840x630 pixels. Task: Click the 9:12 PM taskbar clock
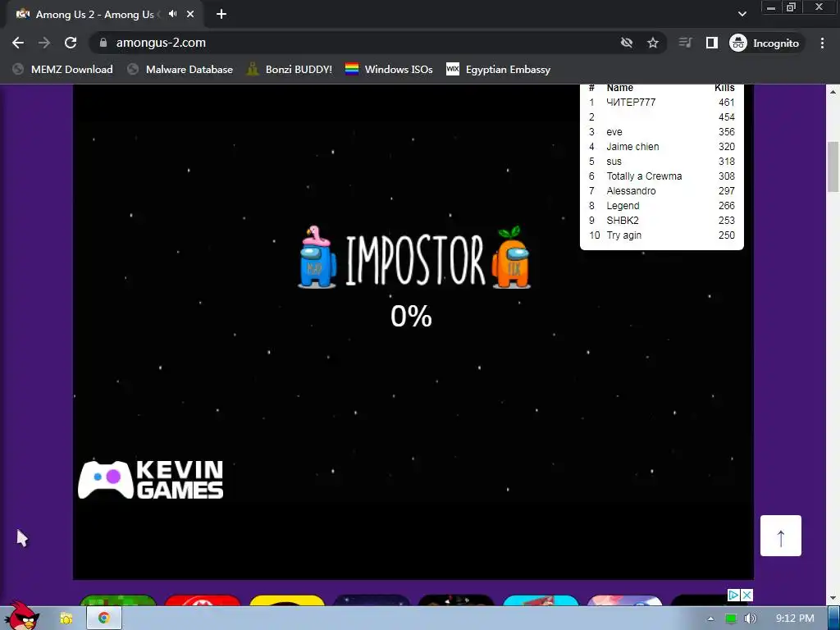pos(795,619)
